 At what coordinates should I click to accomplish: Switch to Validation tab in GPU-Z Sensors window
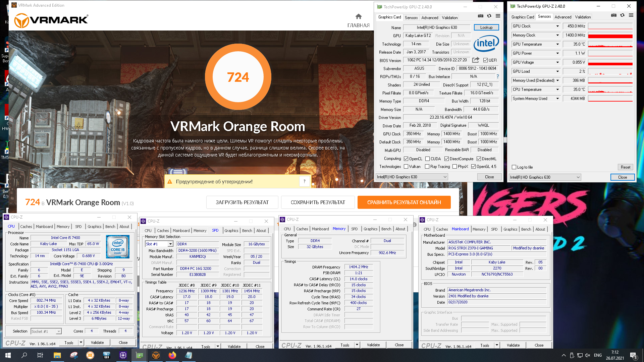click(x=583, y=17)
